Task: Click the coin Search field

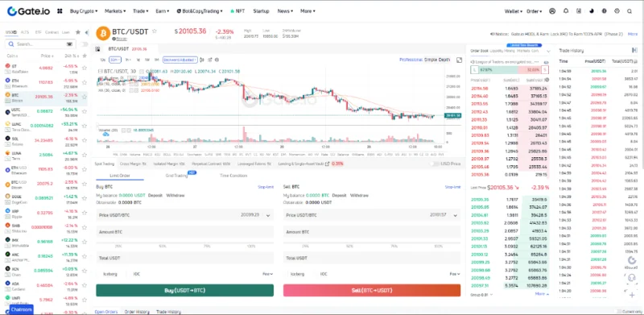Action: 40,44
